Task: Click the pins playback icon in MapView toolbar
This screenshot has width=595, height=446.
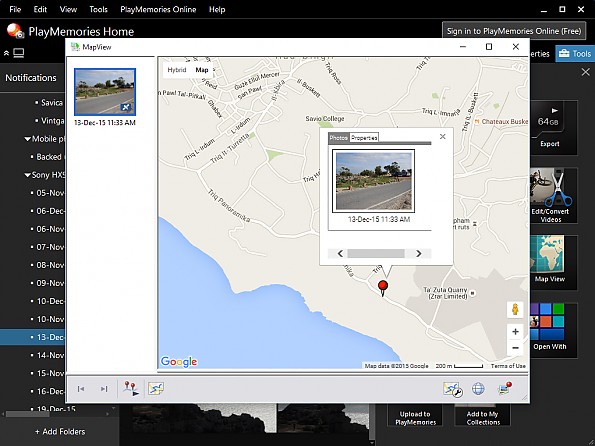Action: tap(131, 389)
